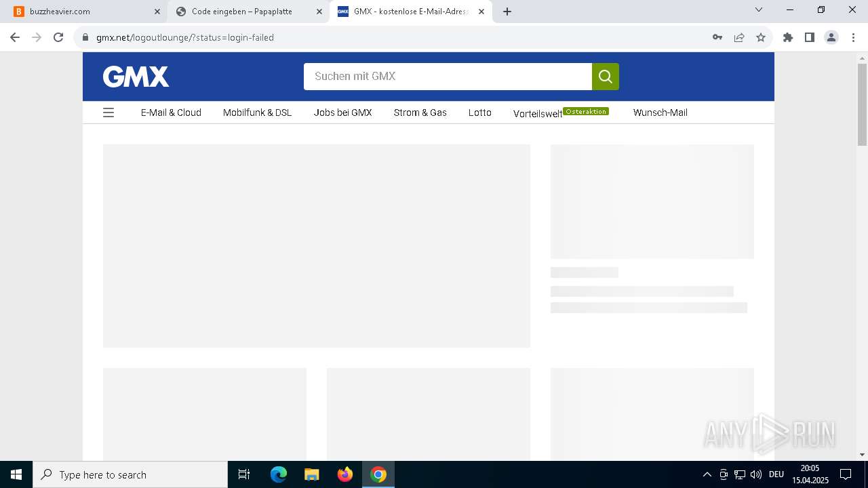
Task: Open the Lotto navigation link
Action: coord(480,113)
